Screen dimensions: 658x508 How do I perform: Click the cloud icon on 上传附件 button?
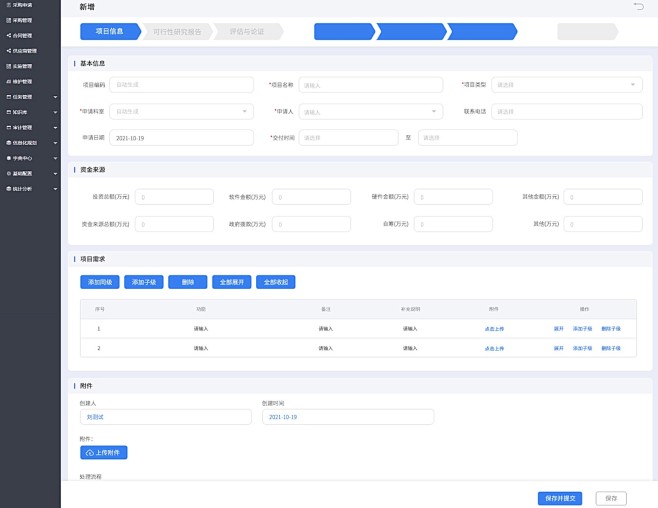(x=90, y=453)
